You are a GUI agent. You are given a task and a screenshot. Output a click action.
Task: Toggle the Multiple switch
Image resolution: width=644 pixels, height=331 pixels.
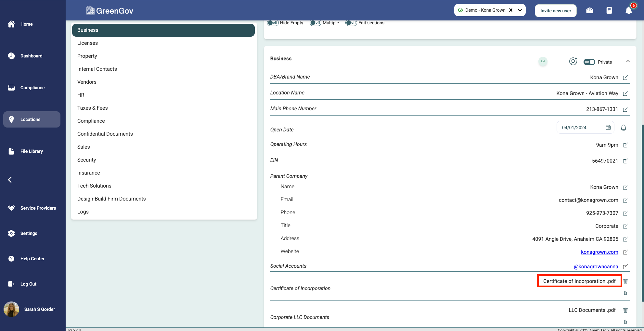[x=316, y=23]
